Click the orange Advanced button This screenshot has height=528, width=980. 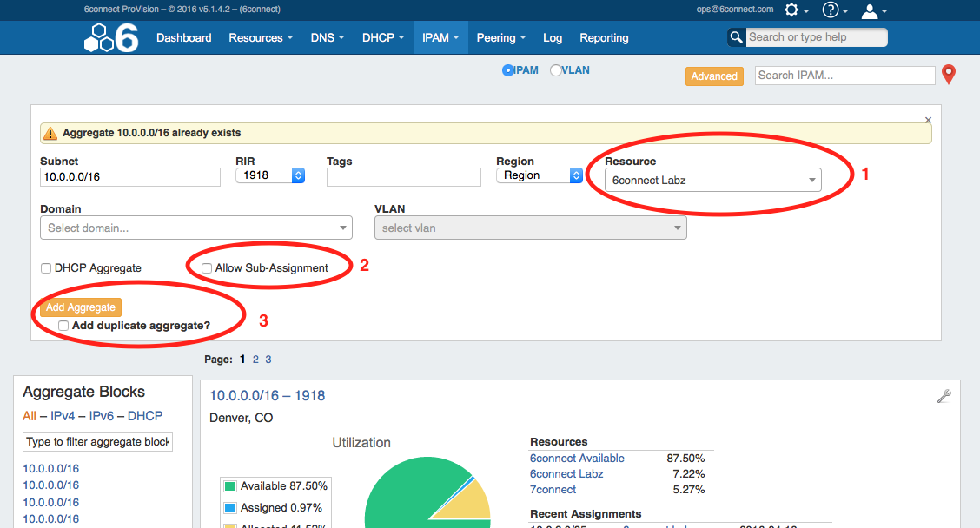click(714, 76)
